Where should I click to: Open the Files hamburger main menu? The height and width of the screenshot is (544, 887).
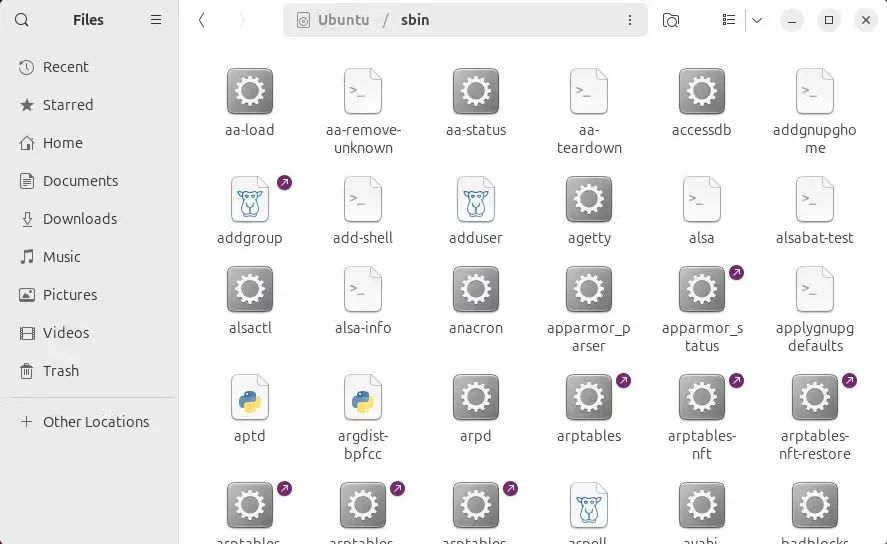[x=156, y=20]
